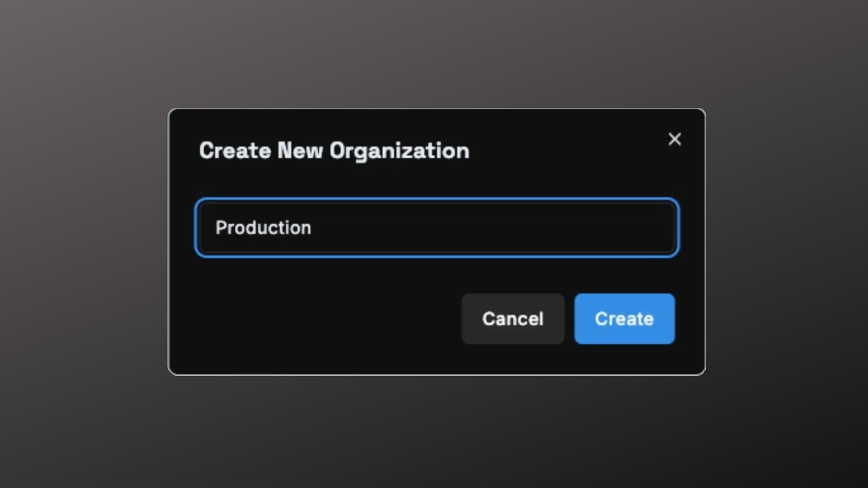This screenshot has width=868, height=488.
Task: Abort creation by clicking Cancel
Action: [x=512, y=319]
